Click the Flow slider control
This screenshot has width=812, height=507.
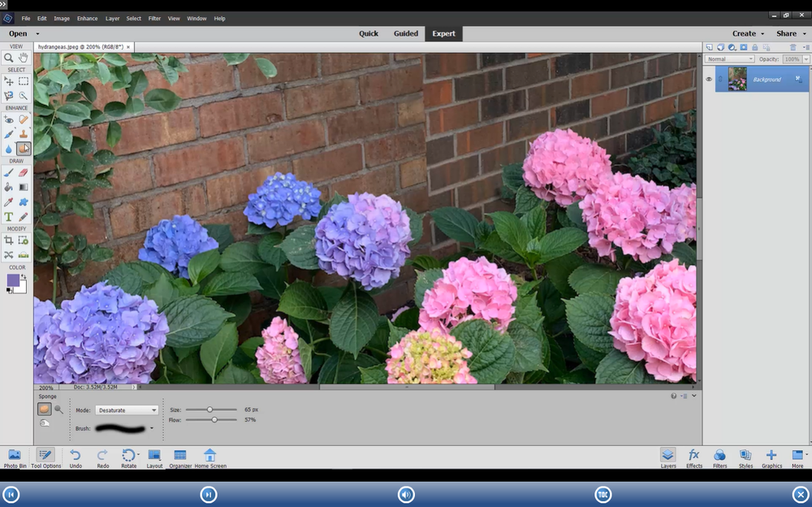pos(213,419)
